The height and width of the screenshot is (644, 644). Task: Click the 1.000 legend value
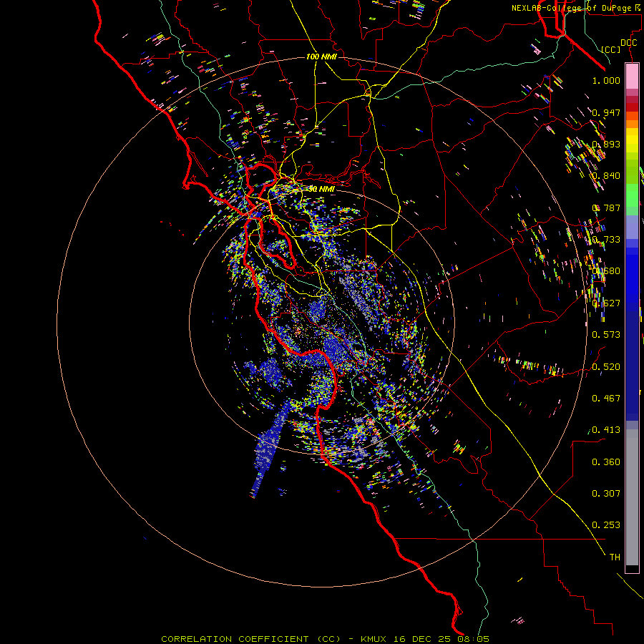pos(606,80)
